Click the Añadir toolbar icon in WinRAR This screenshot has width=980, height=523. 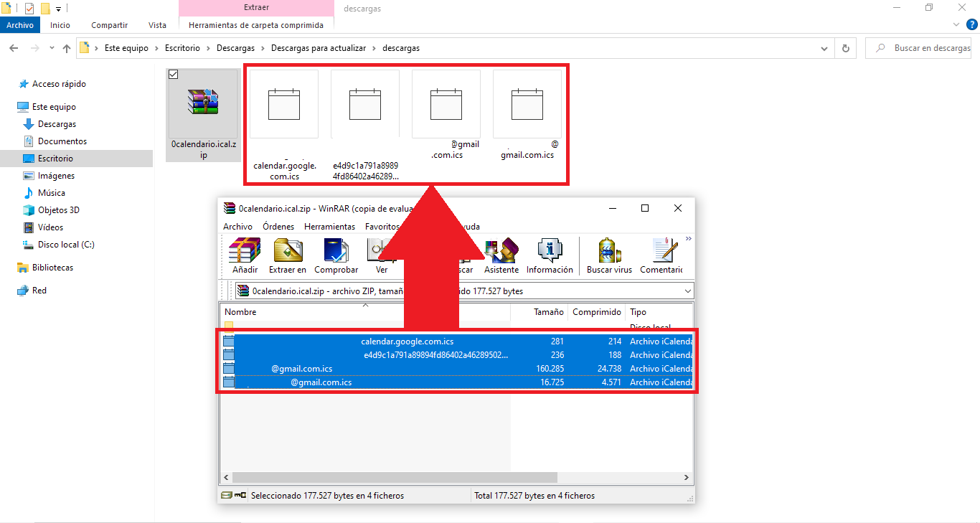[x=245, y=256]
